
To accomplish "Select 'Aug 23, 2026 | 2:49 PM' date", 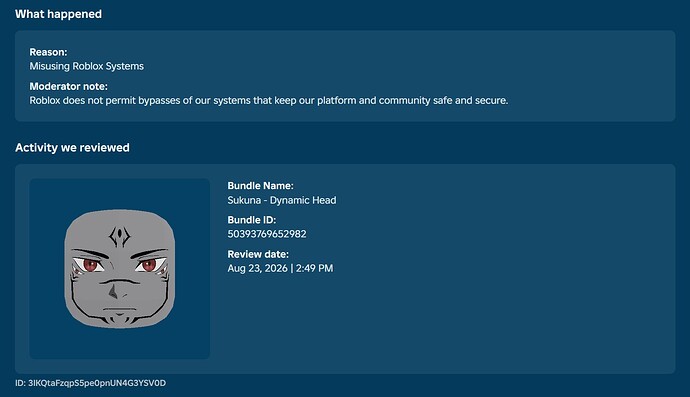I will click(x=280, y=268).
